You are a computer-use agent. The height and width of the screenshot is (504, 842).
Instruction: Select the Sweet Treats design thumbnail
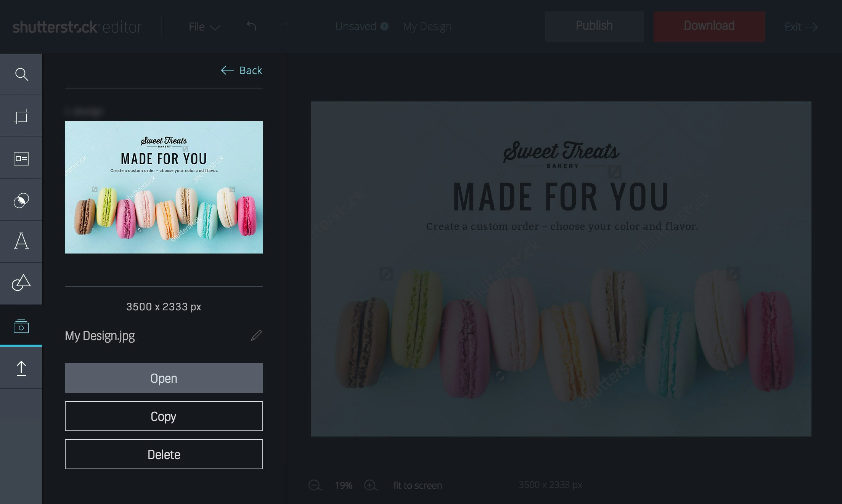pyautogui.click(x=164, y=187)
